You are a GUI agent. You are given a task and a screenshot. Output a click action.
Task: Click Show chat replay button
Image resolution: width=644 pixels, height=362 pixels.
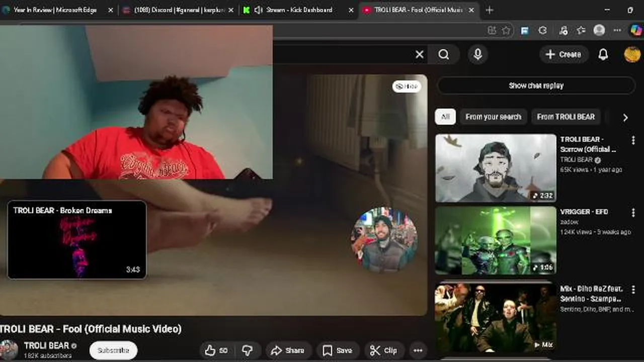tap(536, 85)
